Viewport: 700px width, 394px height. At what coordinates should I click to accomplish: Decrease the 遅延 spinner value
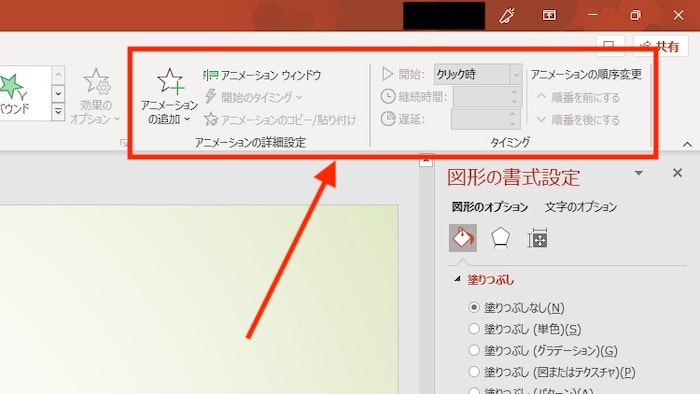coord(512,124)
